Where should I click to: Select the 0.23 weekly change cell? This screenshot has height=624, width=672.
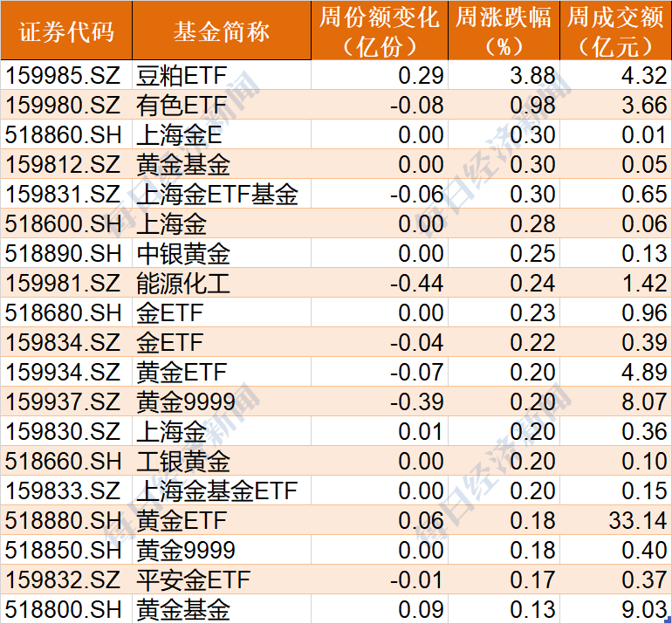(x=504, y=312)
